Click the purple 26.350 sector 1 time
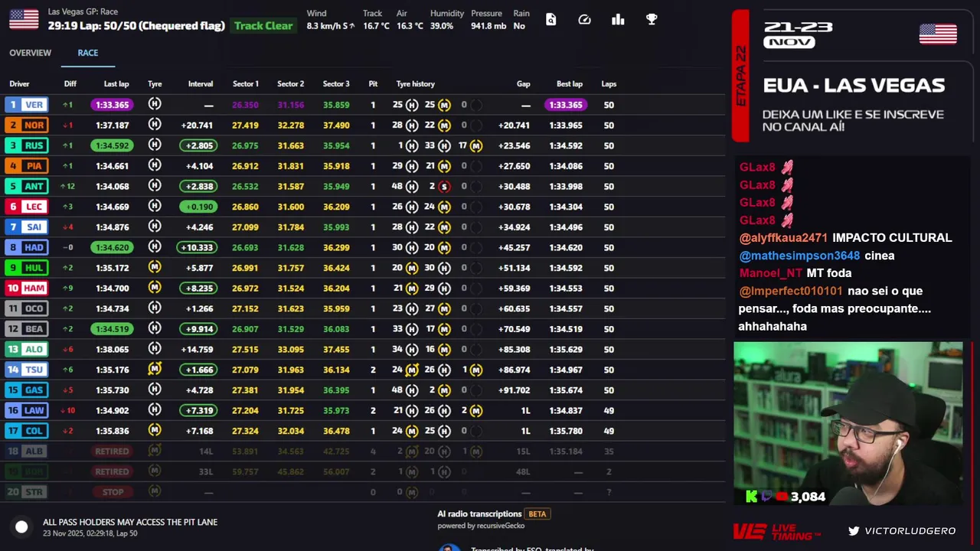 pyautogui.click(x=245, y=105)
